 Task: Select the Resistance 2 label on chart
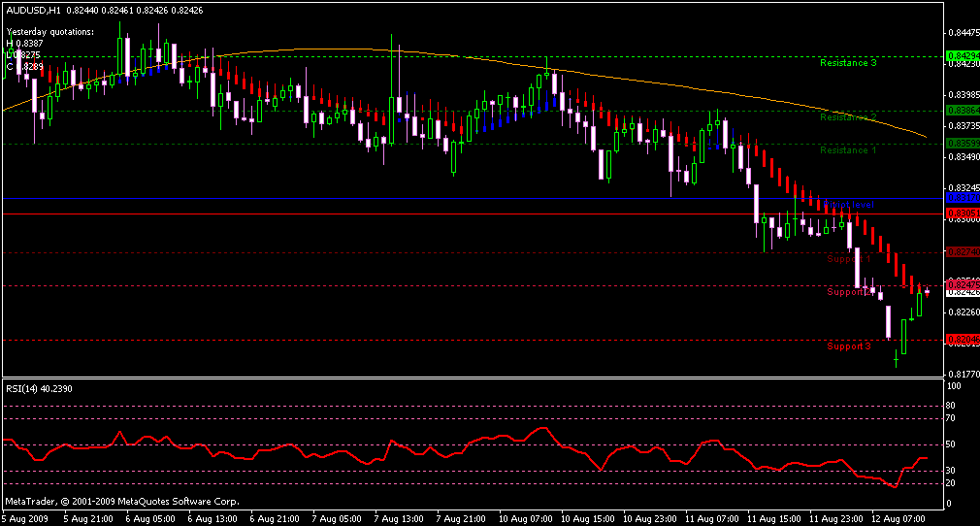[848, 117]
